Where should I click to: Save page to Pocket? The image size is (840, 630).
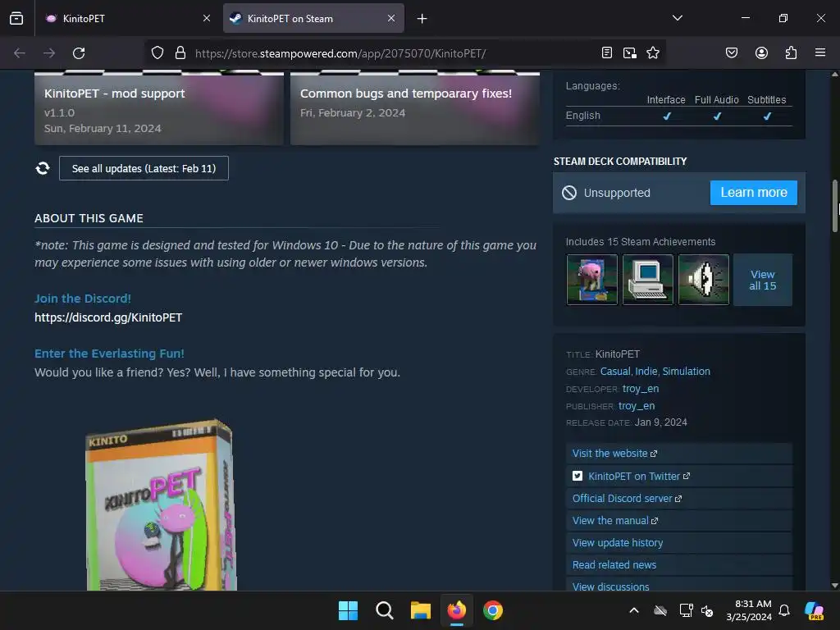tap(732, 53)
